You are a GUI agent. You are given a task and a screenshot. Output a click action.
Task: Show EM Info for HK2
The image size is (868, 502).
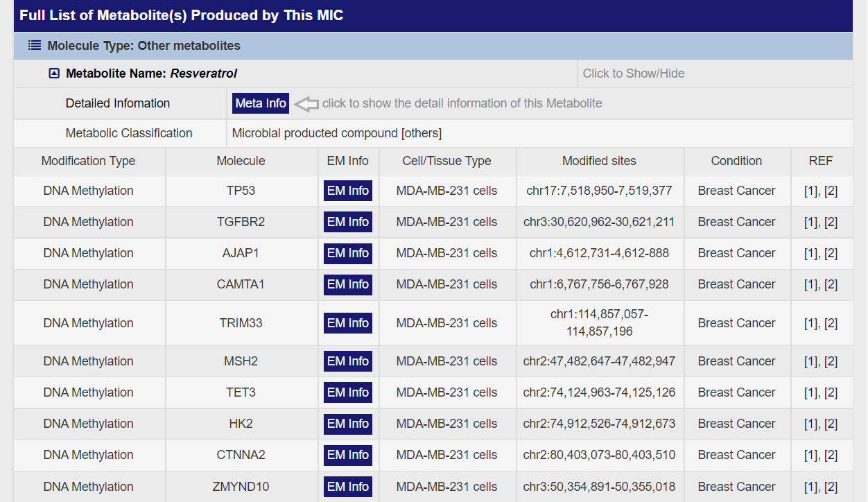tap(348, 424)
